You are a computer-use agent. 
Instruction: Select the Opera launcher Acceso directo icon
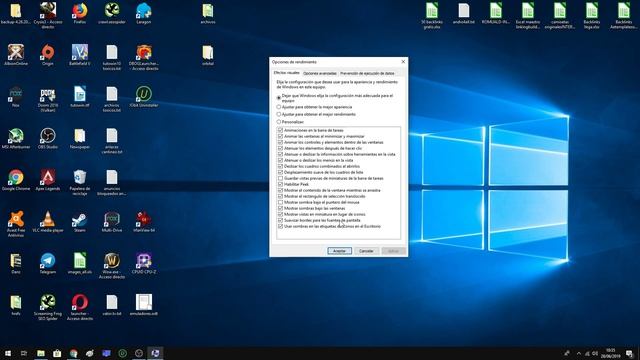pos(80,307)
